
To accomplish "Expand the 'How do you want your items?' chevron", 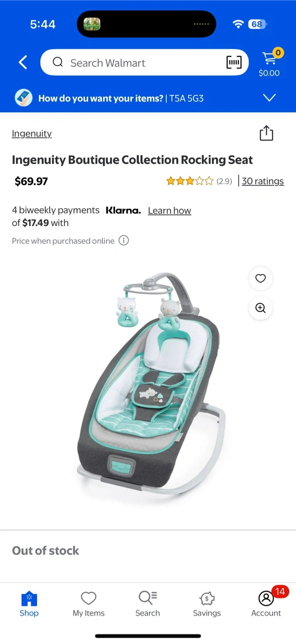I will (270, 98).
